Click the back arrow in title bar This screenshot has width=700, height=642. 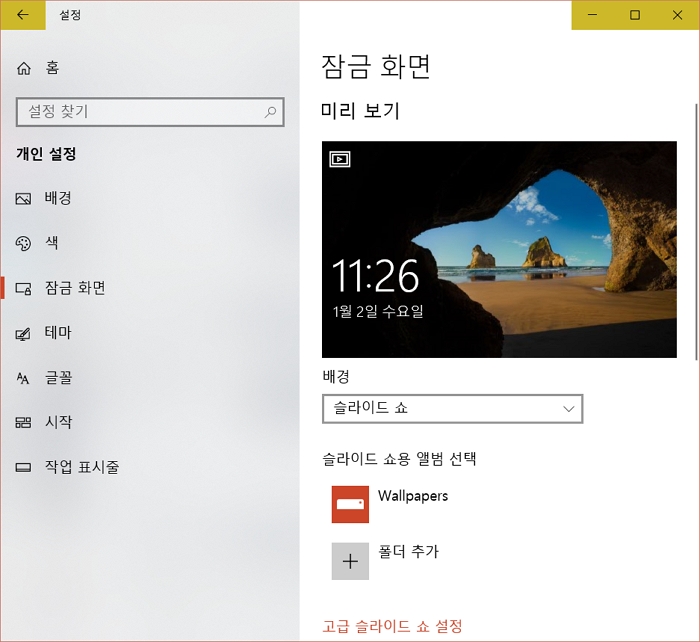pos(23,15)
